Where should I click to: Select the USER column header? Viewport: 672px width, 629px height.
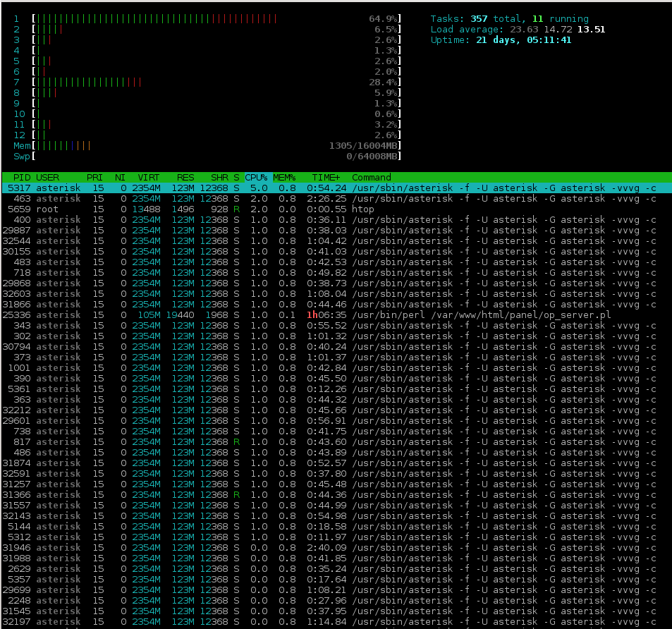(x=48, y=178)
